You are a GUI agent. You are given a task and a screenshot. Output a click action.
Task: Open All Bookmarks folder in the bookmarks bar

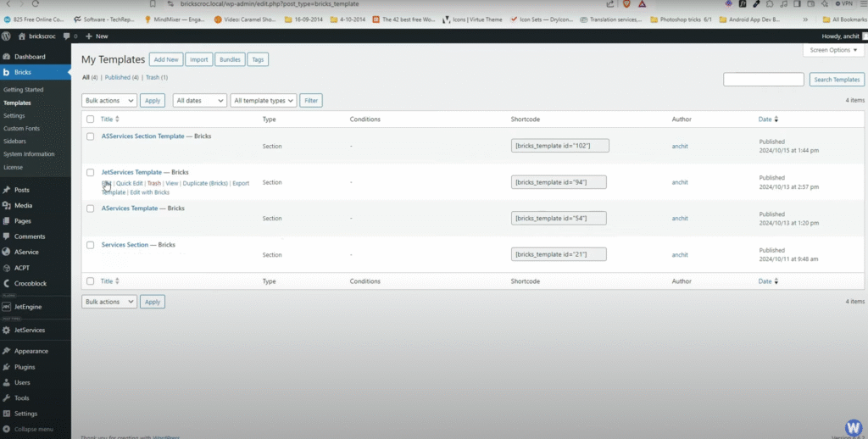(x=845, y=19)
